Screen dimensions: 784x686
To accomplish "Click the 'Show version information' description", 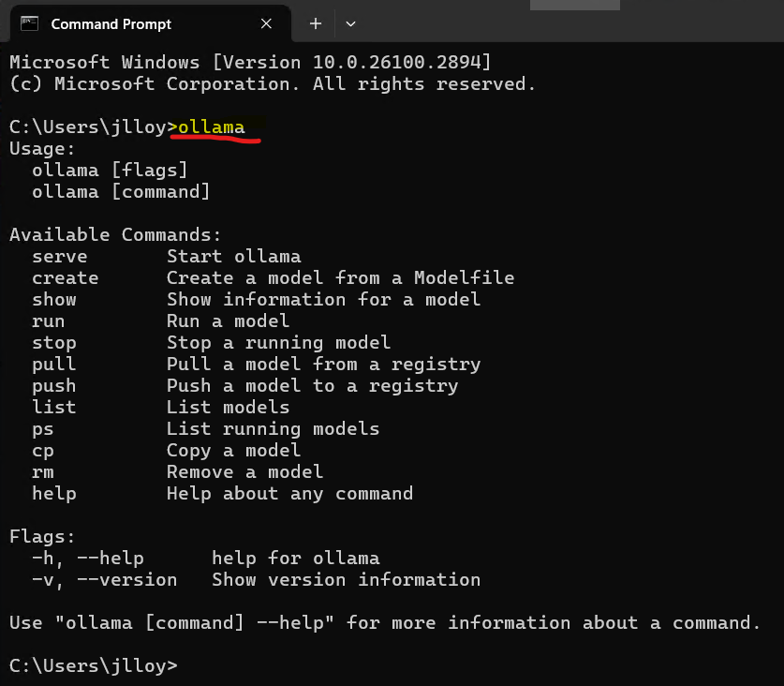I will click(x=346, y=580).
